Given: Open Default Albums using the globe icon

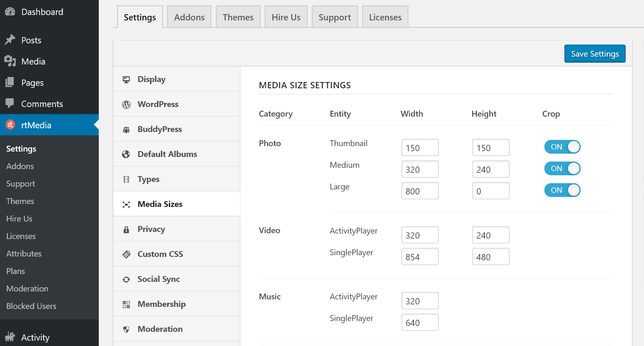Looking at the screenshot, I should pyautogui.click(x=126, y=154).
